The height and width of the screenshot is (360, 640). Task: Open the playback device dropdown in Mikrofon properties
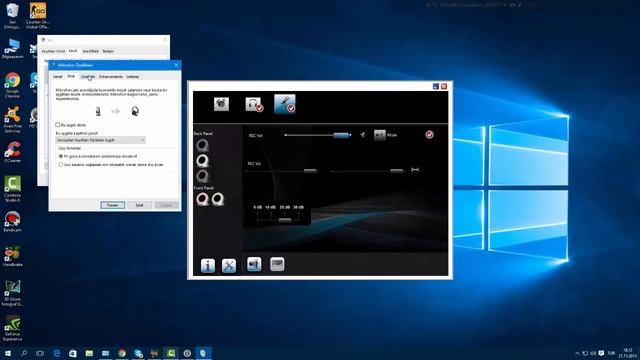click(100, 140)
